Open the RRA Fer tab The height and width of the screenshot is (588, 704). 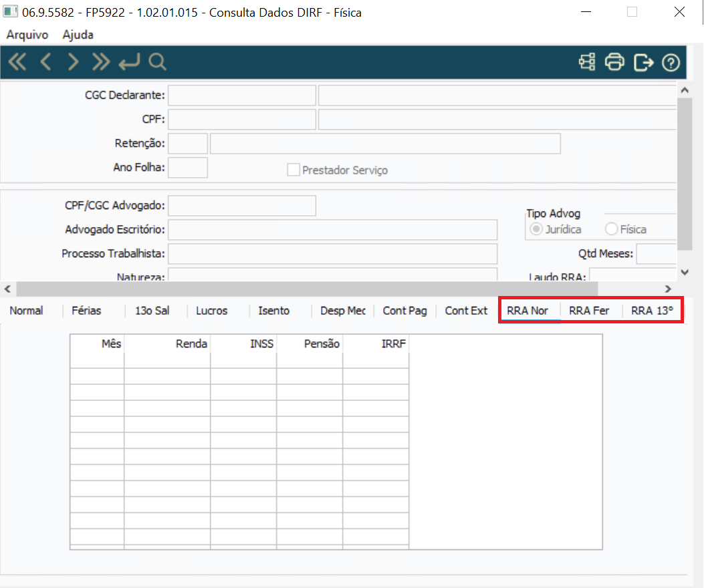pyautogui.click(x=589, y=311)
